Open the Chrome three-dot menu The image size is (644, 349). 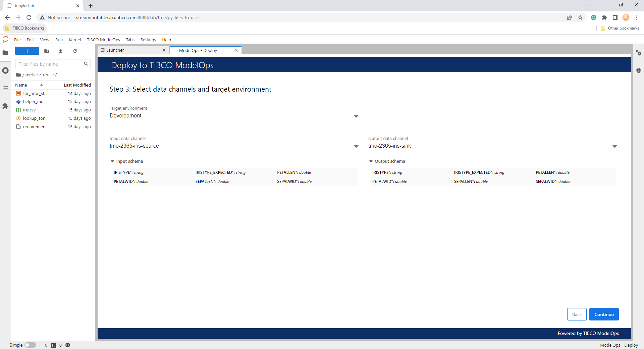coord(637,17)
